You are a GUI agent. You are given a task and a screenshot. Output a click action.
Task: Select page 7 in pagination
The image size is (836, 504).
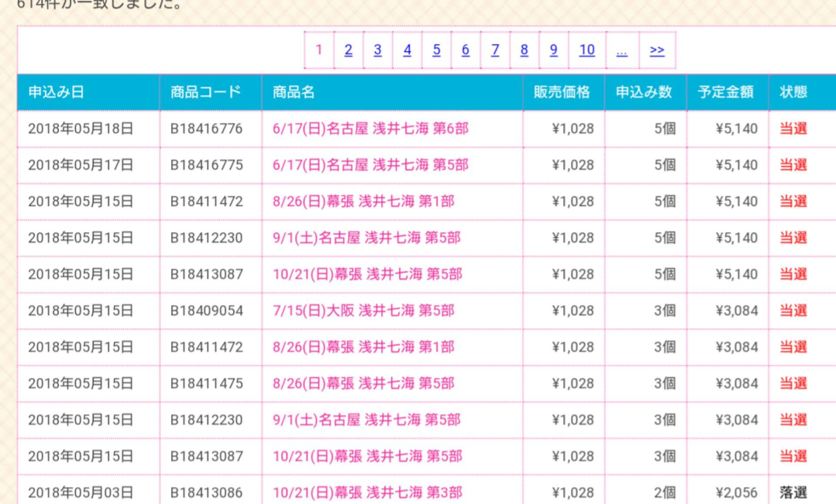(x=495, y=50)
